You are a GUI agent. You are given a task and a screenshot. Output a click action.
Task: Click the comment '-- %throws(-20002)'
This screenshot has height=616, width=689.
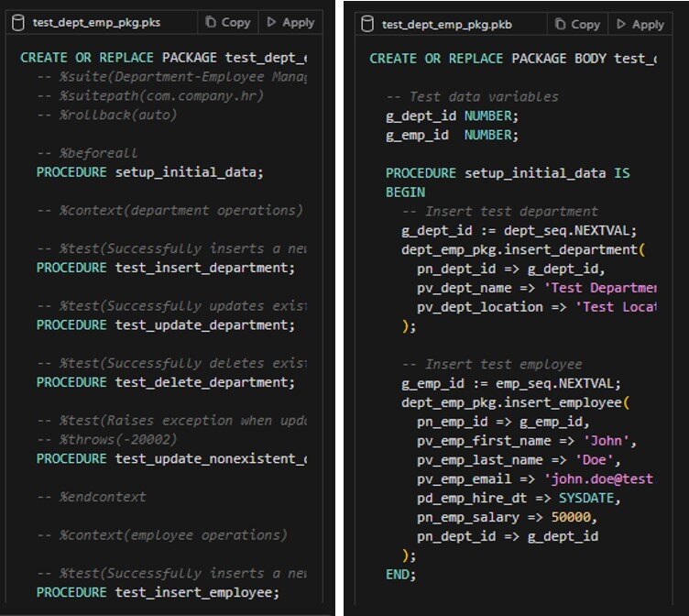pos(107,440)
